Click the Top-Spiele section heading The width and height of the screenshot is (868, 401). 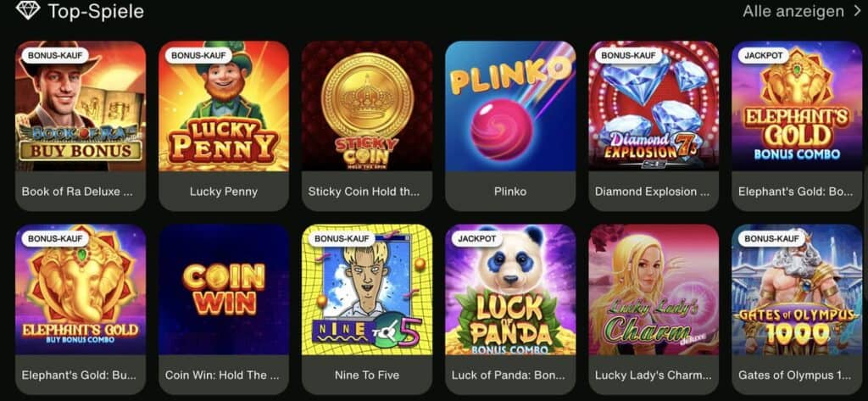coord(96,11)
